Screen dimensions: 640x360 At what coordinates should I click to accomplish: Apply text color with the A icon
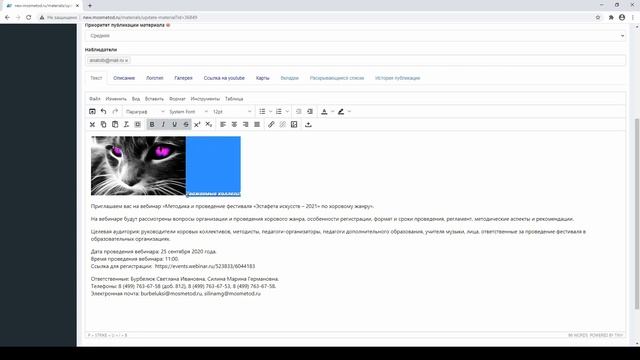(x=324, y=111)
